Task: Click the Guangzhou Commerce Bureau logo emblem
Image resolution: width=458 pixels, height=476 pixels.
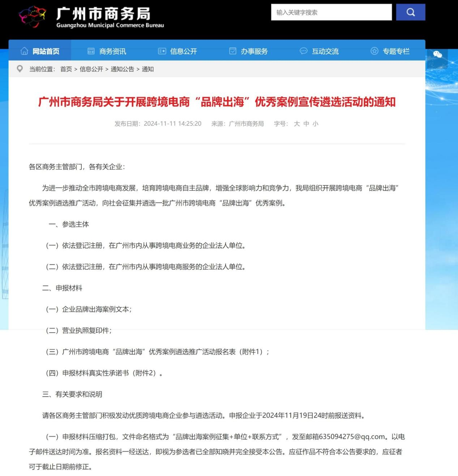Action: point(33,16)
